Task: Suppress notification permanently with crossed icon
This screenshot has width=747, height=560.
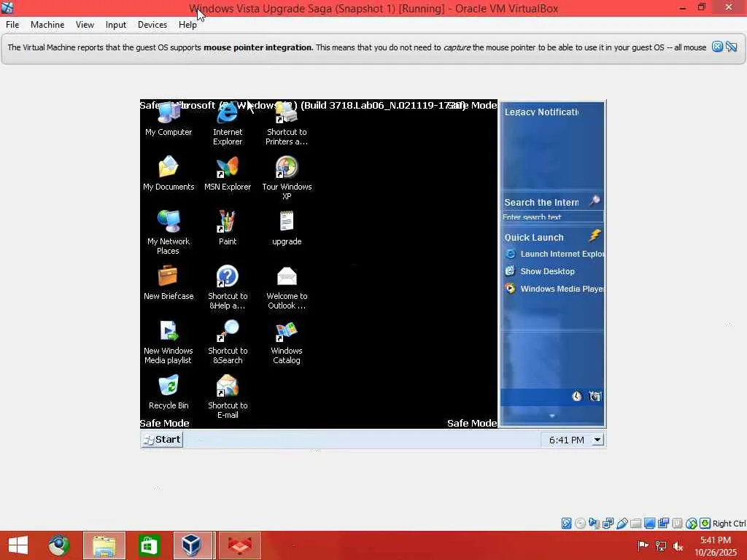Action: click(732, 47)
